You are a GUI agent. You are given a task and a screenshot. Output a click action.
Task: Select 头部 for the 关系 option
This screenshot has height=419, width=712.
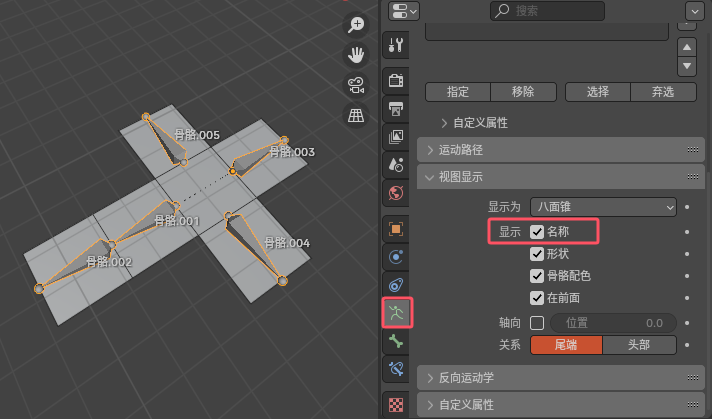click(x=639, y=345)
